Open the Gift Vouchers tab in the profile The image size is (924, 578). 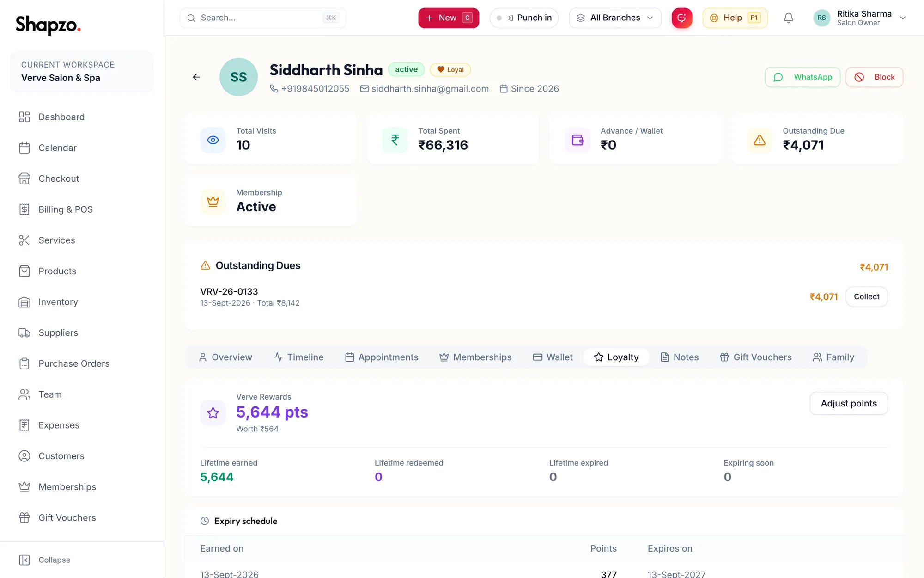point(756,357)
